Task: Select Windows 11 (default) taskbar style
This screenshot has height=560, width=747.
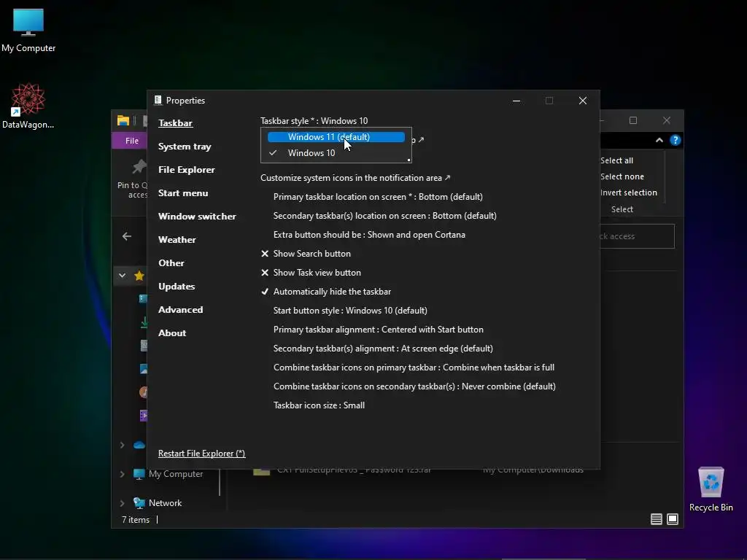Action: point(336,137)
